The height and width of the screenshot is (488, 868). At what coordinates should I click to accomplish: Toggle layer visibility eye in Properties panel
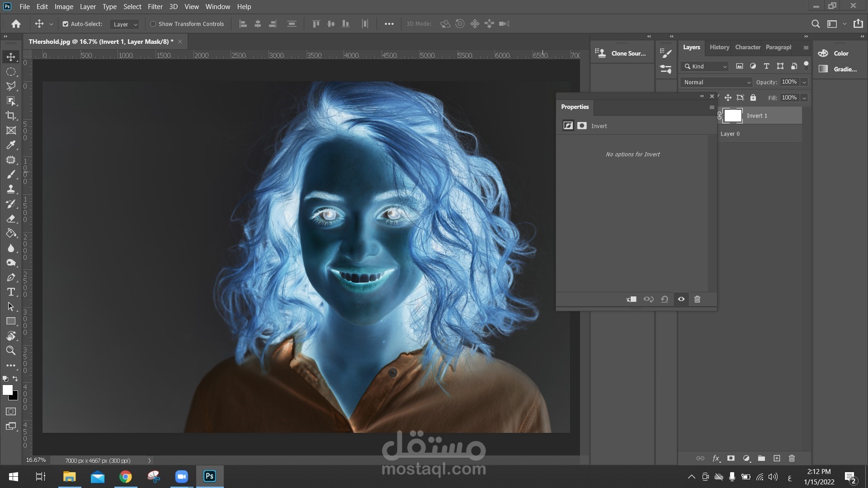[681, 299]
